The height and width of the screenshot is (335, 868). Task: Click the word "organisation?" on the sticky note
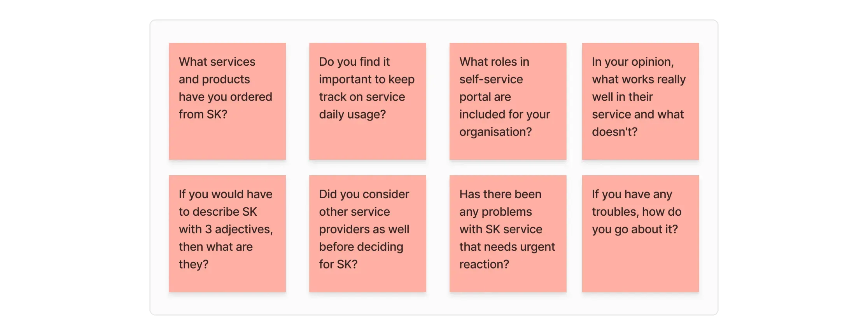click(x=495, y=132)
